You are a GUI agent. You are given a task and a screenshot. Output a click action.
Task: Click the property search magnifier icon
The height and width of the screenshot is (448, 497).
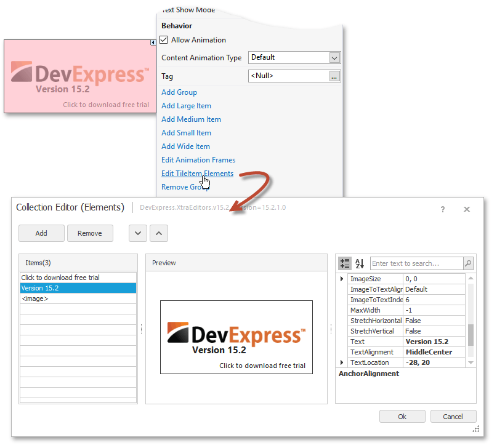[x=468, y=263]
